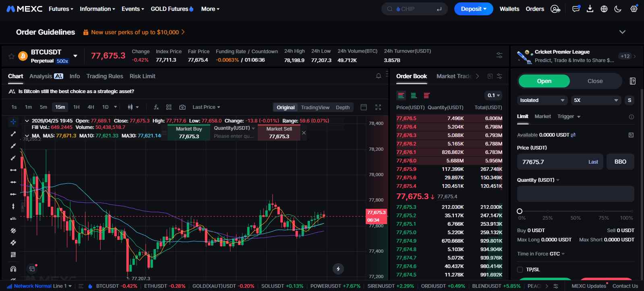Set quantity slider to 50%
Screen dimensions: 644x291
(576, 211)
